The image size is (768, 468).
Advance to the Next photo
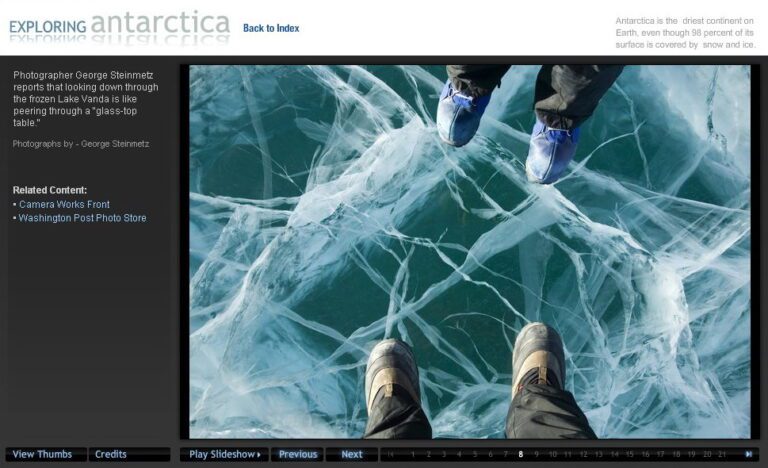click(352, 454)
